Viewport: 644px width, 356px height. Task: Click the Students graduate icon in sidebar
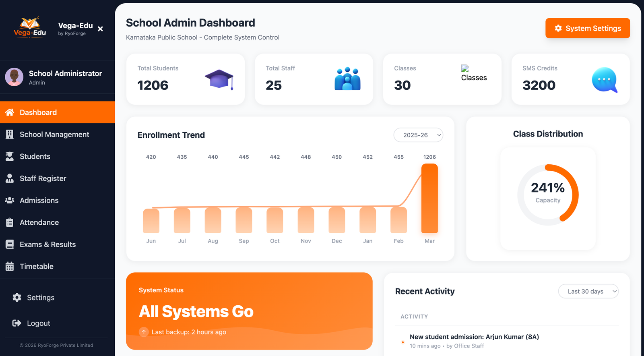10,156
